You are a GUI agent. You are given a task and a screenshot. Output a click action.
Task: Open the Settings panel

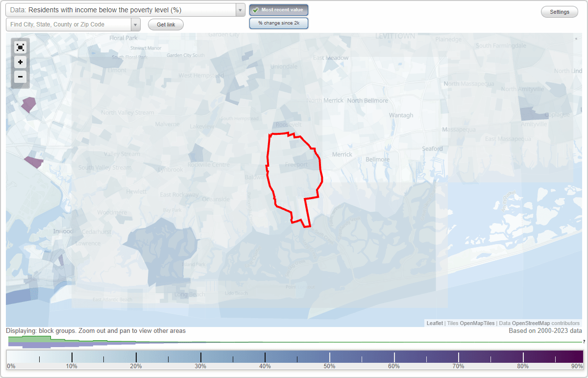559,11
